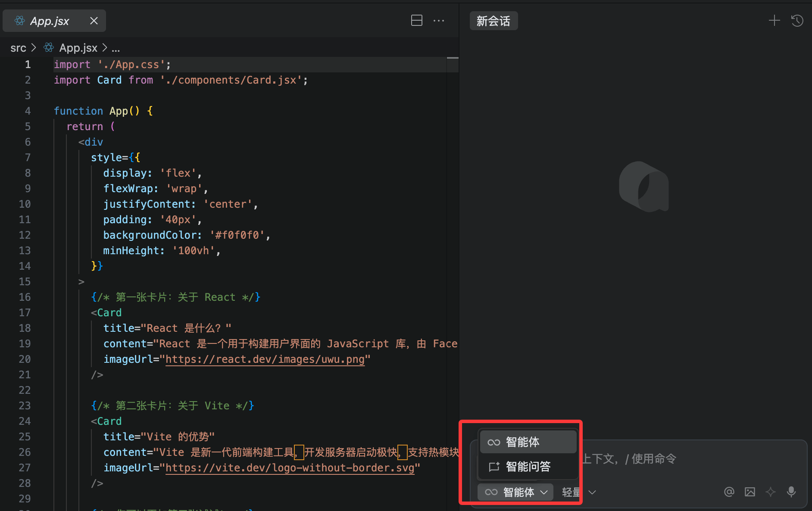This screenshot has height=511, width=812.
Task: Click the sparkle prompt enhance icon
Action: pos(771,492)
